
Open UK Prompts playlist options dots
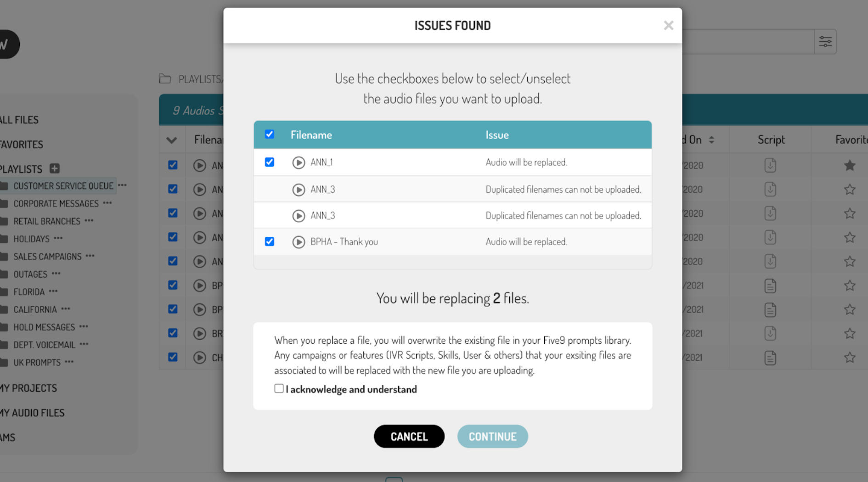(69, 362)
